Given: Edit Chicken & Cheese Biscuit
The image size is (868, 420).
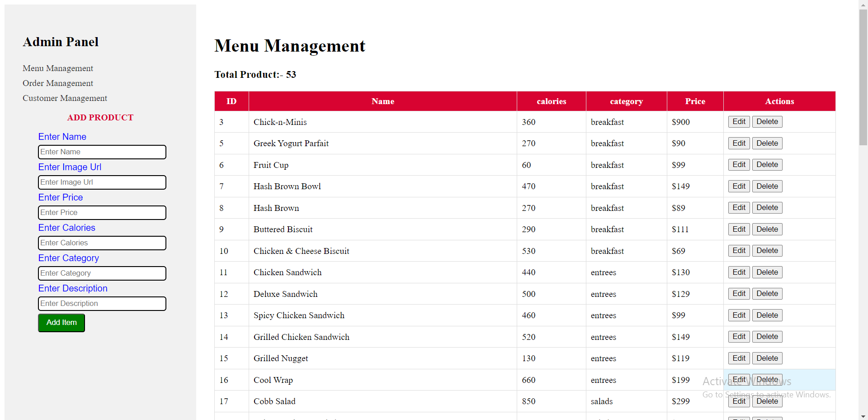Looking at the screenshot, I should pyautogui.click(x=739, y=251).
